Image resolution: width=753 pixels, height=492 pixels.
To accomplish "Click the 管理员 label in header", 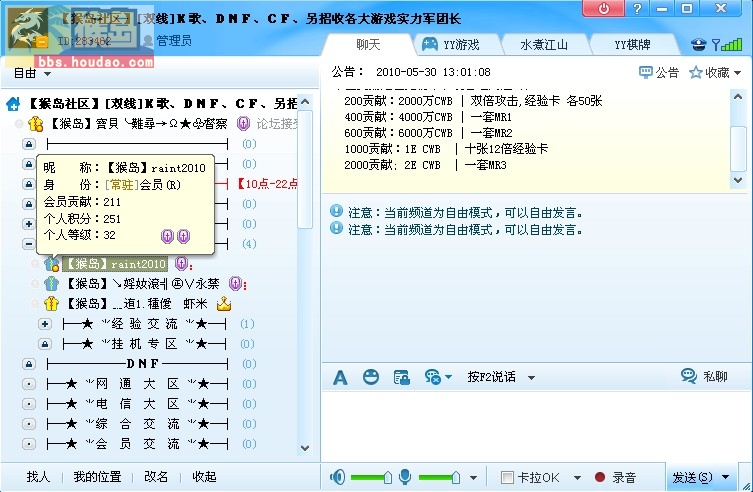I will click(174, 41).
